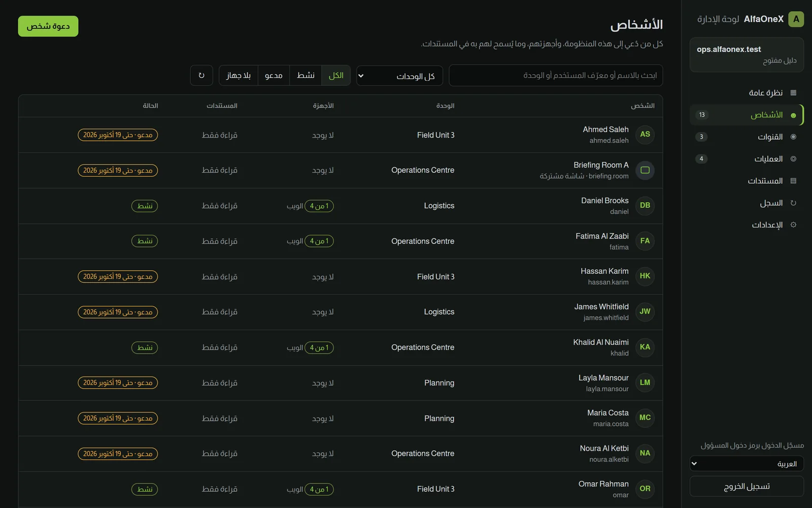Image resolution: width=812 pixels, height=508 pixels.
Task: Click the MC avatar for Maria Costa
Action: (x=645, y=418)
